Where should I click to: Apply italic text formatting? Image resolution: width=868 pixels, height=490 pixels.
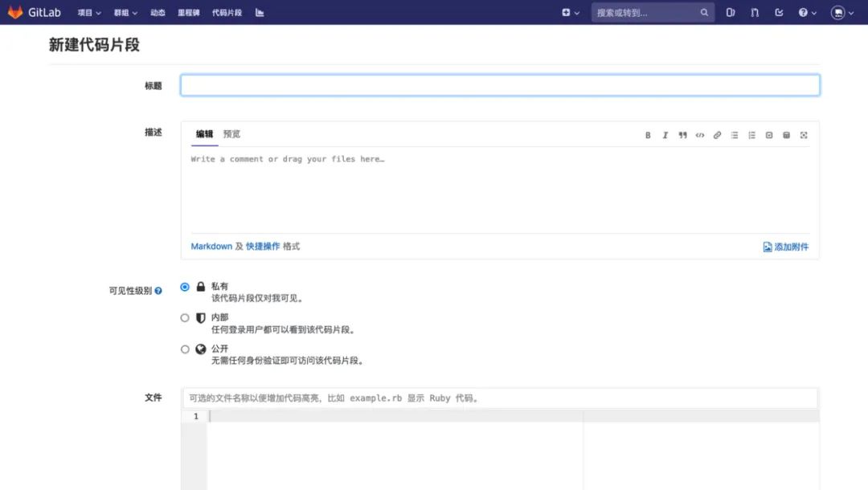(x=665, y=136)
